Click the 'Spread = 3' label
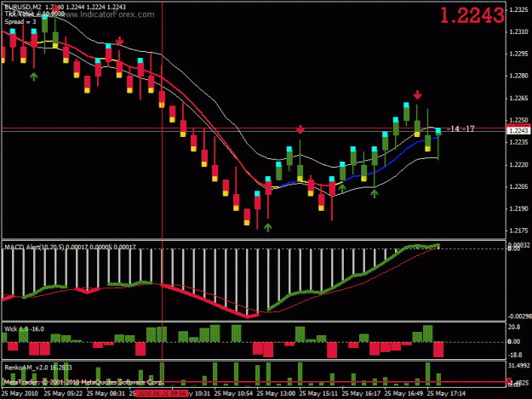The height and width of the screenshot is (399, 532). (x=20, y=22)
